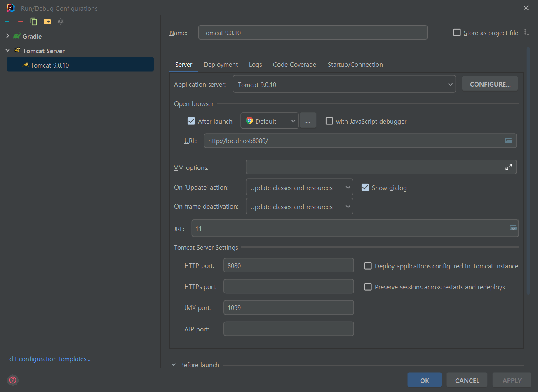Expand VM options field editor
The height and width of the screenshot is (392, 538).
[x=509, y=167]
